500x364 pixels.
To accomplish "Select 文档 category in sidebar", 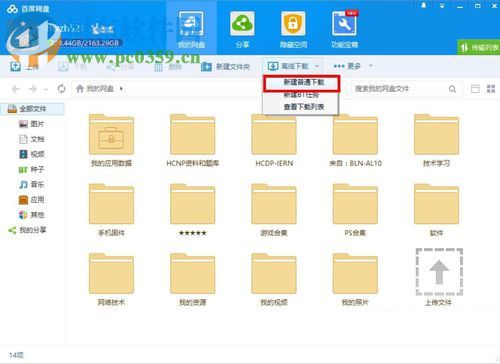I will [32, 139].
